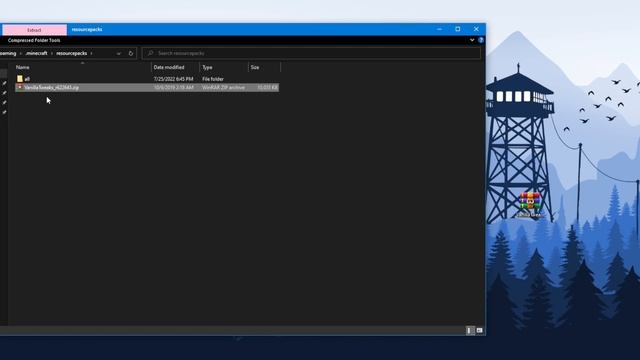Expand chevron between .minecraft and resourcepacks
Viewport: 640px width, 360px height.
(52, 53)
